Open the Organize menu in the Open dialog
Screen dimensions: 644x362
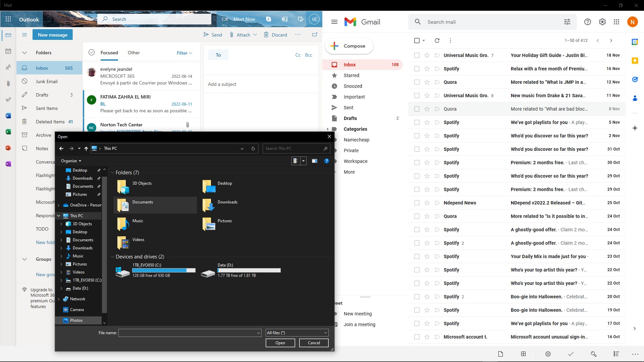(70, 161)
